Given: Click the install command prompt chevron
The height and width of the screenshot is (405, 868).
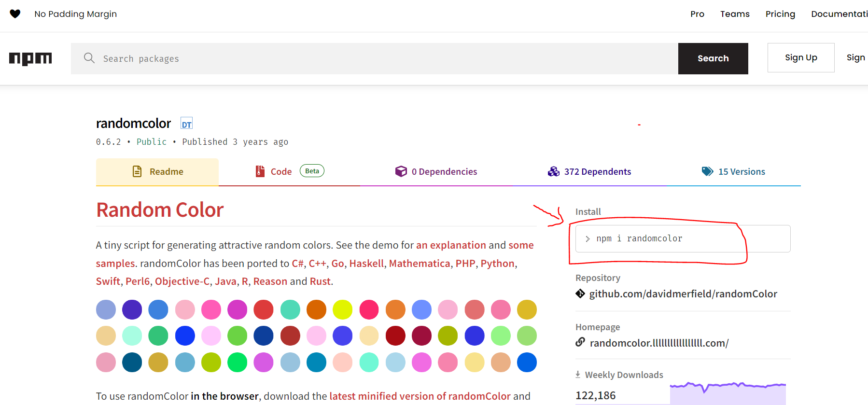Looking at the screenshot, I should 588,239.
